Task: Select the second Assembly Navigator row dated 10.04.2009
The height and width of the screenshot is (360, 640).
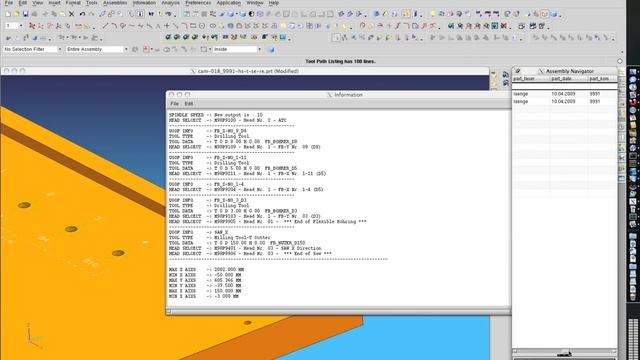Action: click(x=564, y=101)
